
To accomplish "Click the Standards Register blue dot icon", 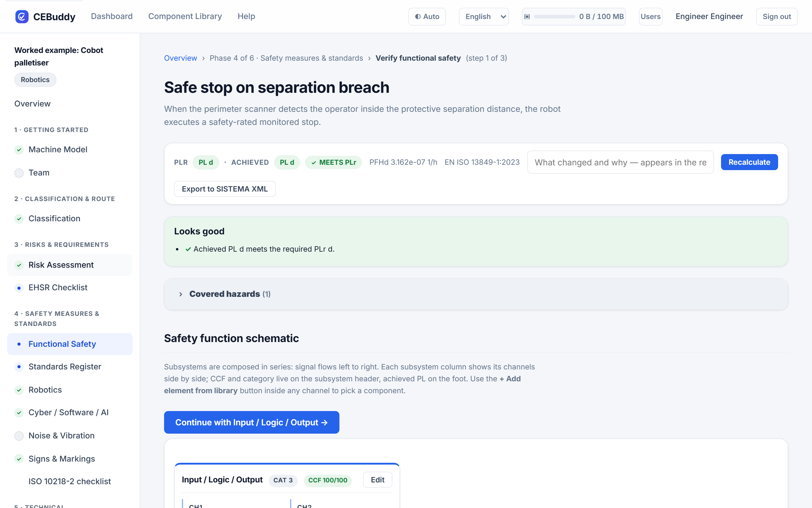I will 19,367.
